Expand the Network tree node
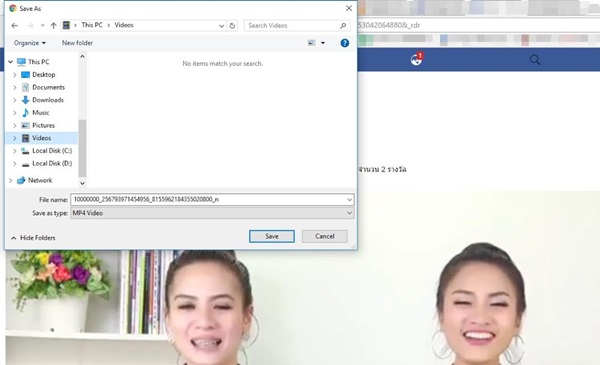 [11, 180]
